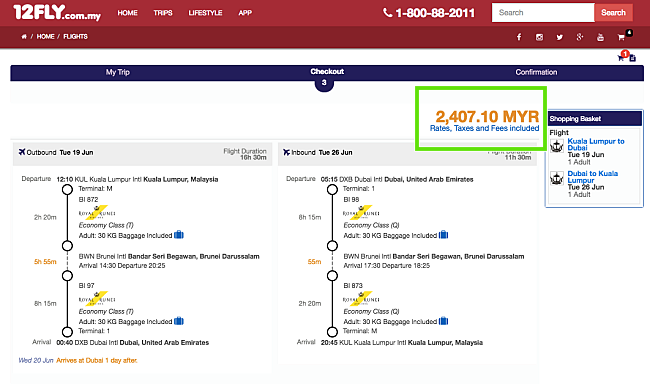Image resolution: width=650 pixels, height=384 pixels.
Task: Open the header shopping cart icon
Action: click(x=621, y=37)
